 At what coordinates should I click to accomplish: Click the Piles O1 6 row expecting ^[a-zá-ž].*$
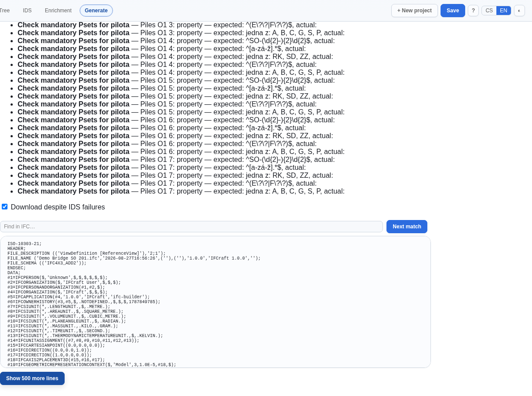pyautogui.click(x=162, y=128)
